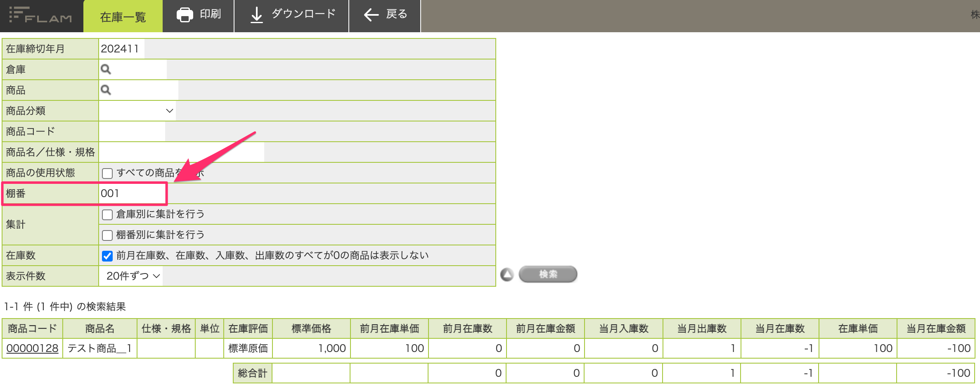The image size is (980, 390).
Task: Click the FLAM logo icon
Action: (40, 15)
